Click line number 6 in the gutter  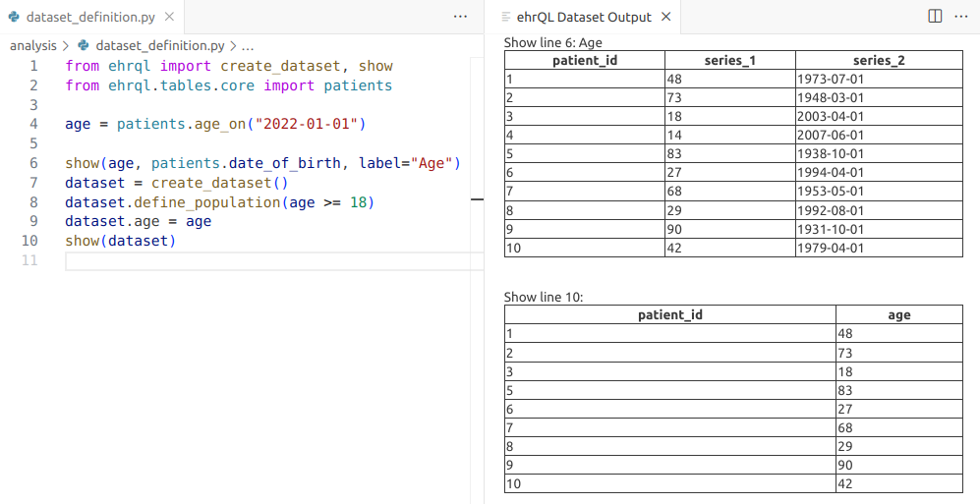33,163
